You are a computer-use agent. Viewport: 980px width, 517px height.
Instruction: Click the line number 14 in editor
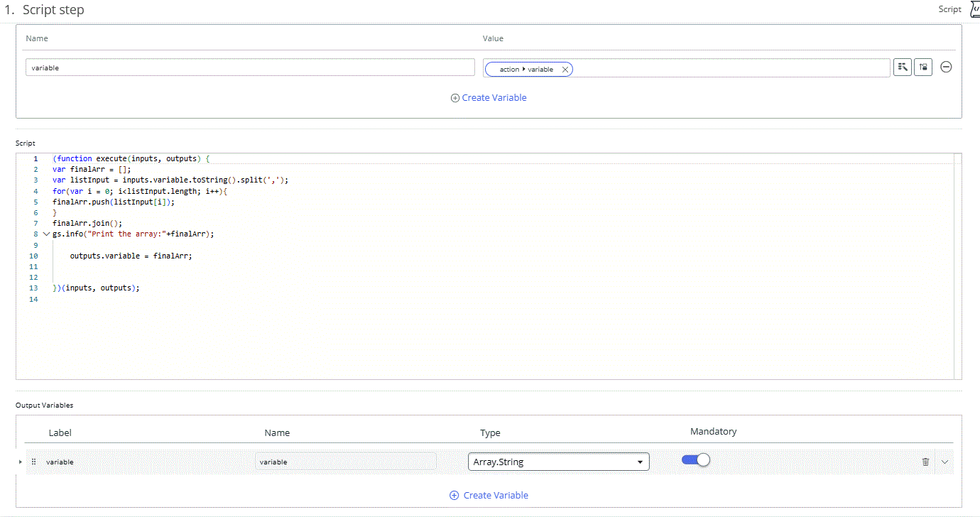33,299
